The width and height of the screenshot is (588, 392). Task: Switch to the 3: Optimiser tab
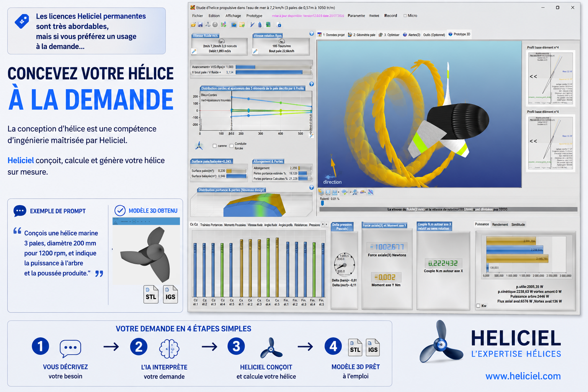(x=389, y=35)
